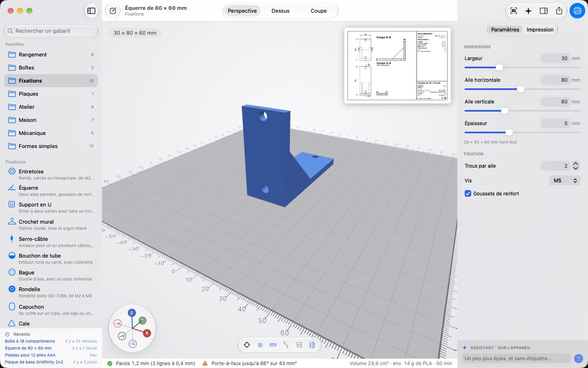Image resolution: width=588 pixels, height=368 pixels.
Task: Uncheck Goussets de renfort checkbox
Action: [x=468, y=194]
